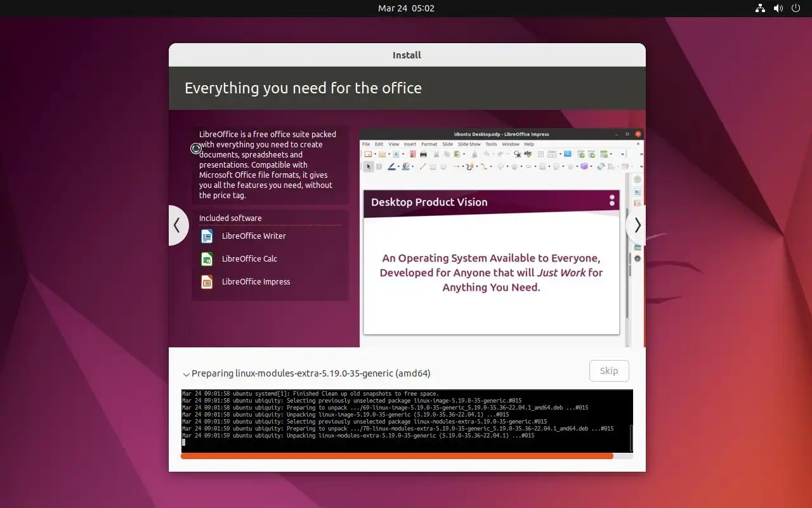Open Tools menu in Impress screenshot

[491, 144]
